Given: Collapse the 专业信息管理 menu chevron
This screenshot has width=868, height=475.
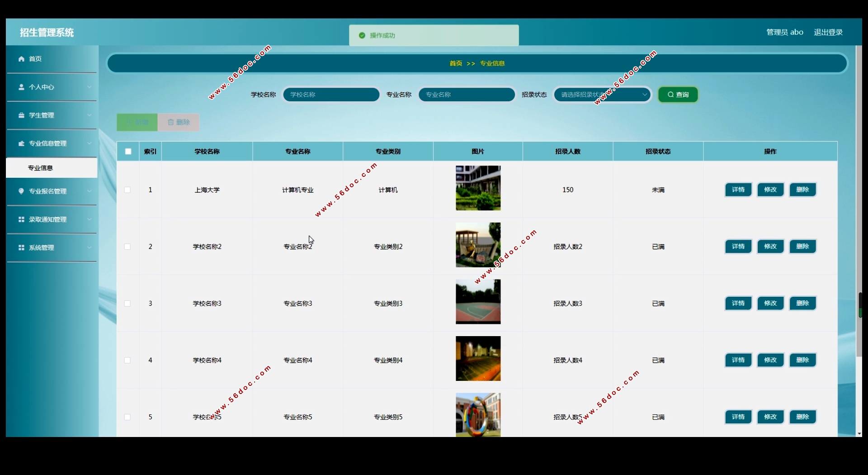Looking at the screenshot, I should [89, 143].
